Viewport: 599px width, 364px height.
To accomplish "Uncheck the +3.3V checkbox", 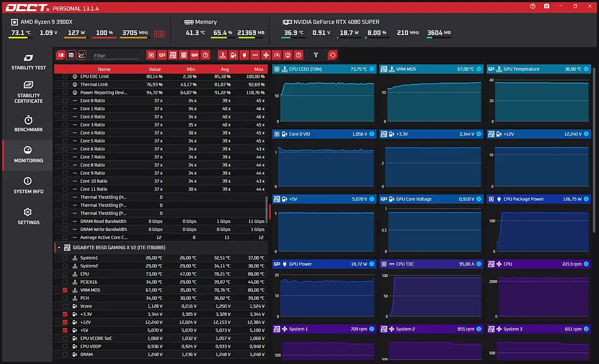I will click(x=65, y=314).
